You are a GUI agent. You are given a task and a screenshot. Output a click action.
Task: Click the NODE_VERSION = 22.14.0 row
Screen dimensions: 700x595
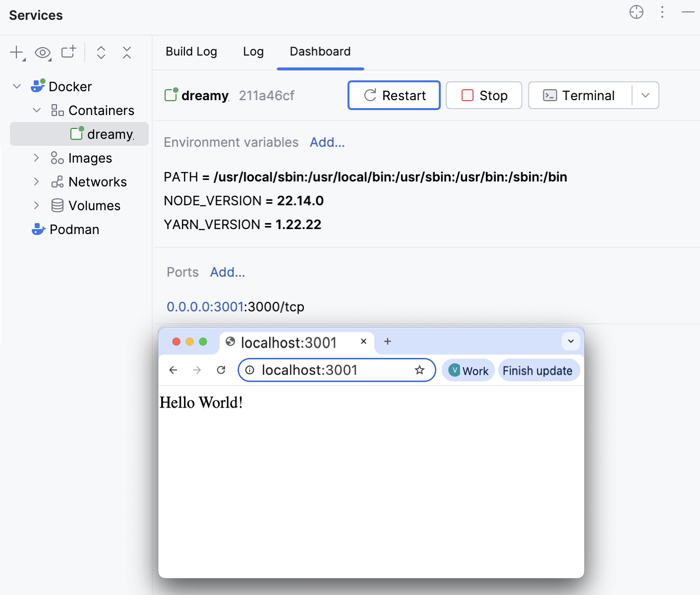pos(243,201)
